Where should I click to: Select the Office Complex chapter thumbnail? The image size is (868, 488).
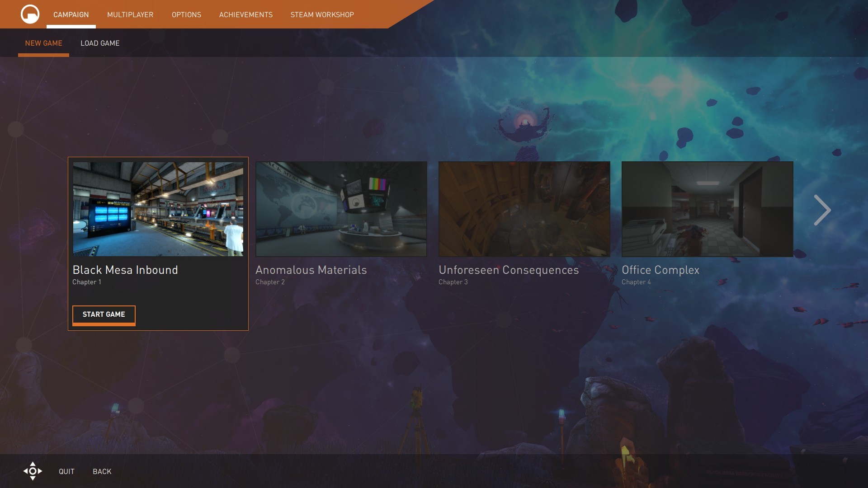[708, 209]
